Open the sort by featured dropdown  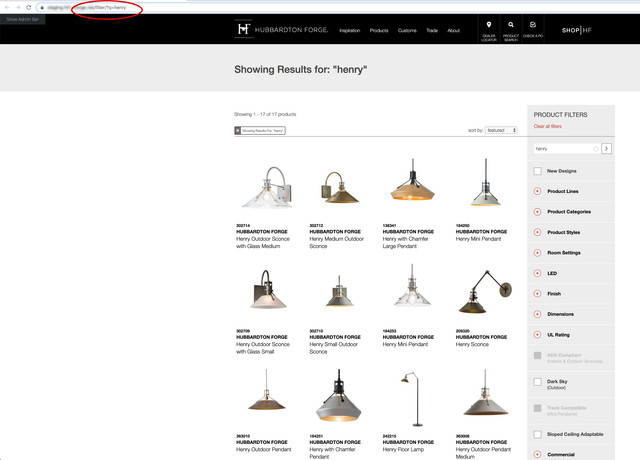point(501,130)
